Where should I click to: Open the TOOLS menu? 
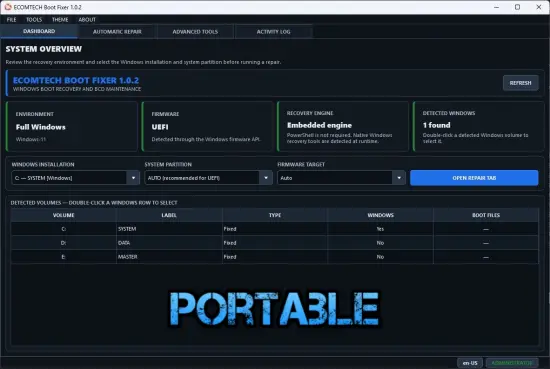click(x=34, y=20)
